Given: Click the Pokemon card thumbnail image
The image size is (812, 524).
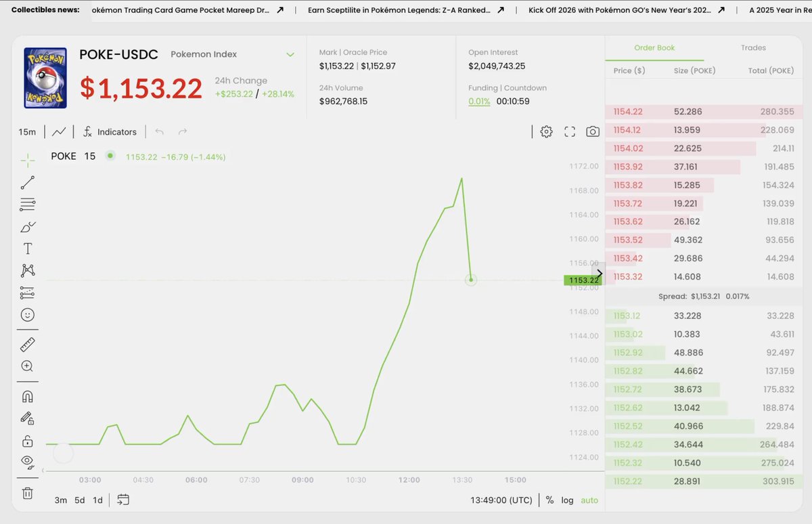Looking at the screenshot, I should 45,78.
